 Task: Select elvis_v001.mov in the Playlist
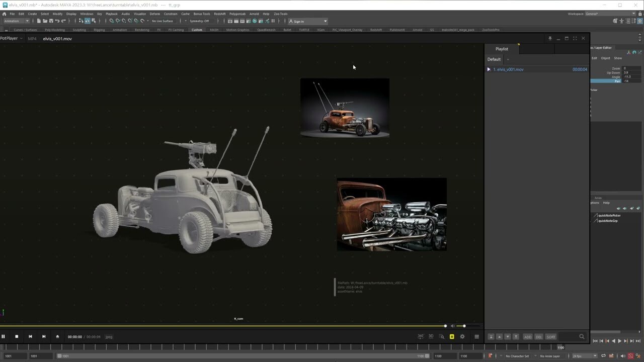[508, 69]
